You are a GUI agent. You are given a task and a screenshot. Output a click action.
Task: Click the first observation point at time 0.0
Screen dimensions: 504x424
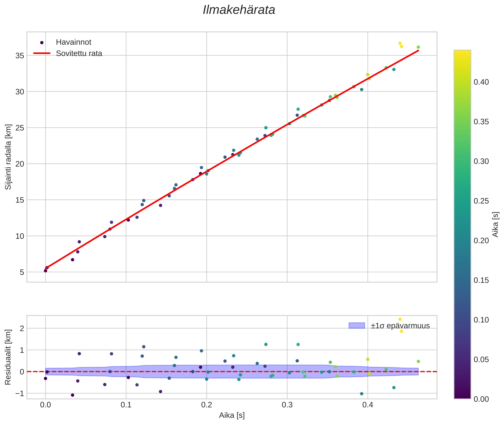(x=45, y=271)
